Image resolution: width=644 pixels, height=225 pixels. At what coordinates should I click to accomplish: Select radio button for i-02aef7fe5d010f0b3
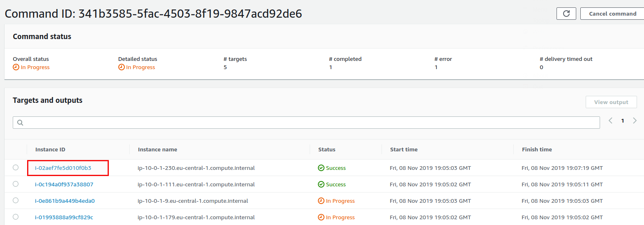pyautogui.click(x=16, y=167)
